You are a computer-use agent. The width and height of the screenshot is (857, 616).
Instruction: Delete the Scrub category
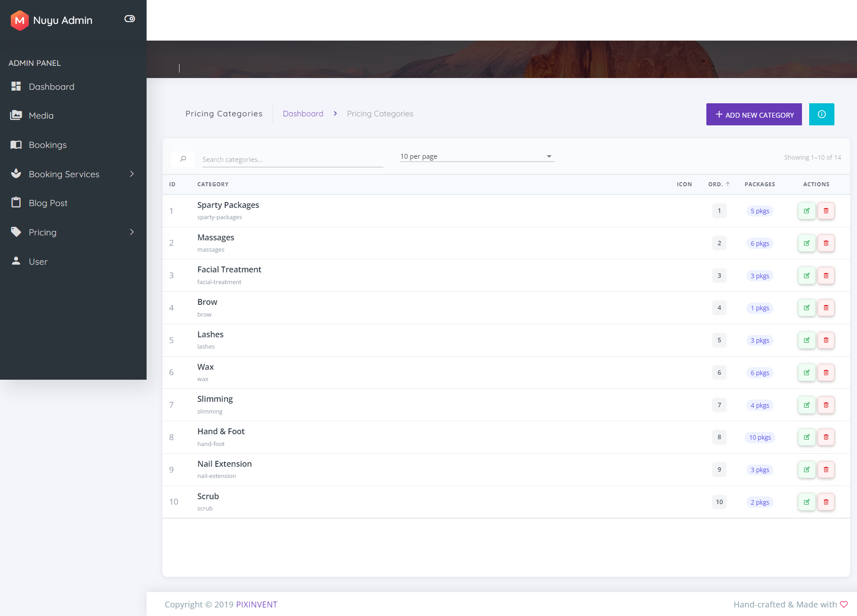[826, 502]
